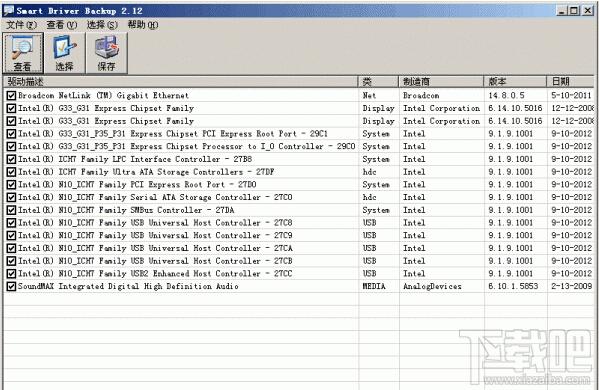Viewport: 599px width, 390px height.
Task: Sort by 日期 column header
Action: coord(570,81)
